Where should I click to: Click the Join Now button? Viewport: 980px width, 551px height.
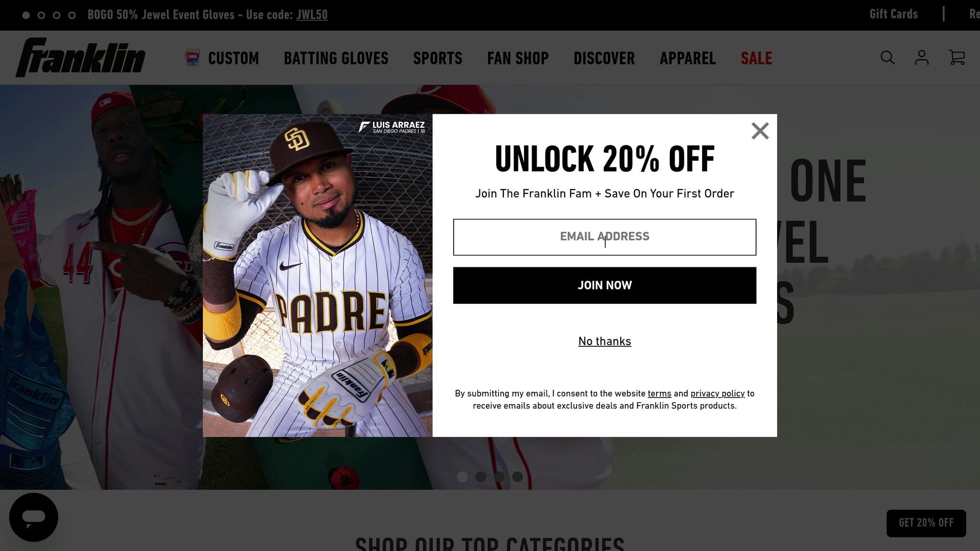coord(604,285)
